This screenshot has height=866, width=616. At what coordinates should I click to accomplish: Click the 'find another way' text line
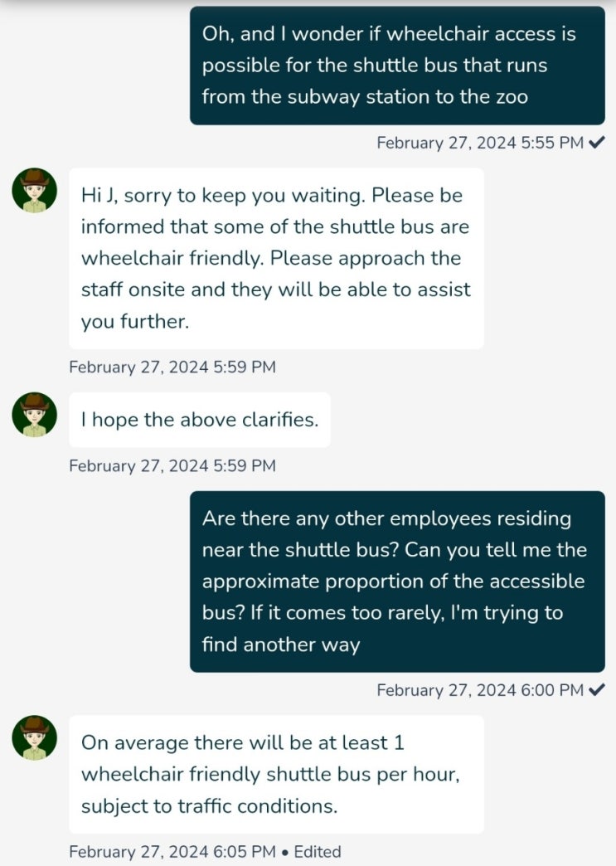(x=280, y=645)
